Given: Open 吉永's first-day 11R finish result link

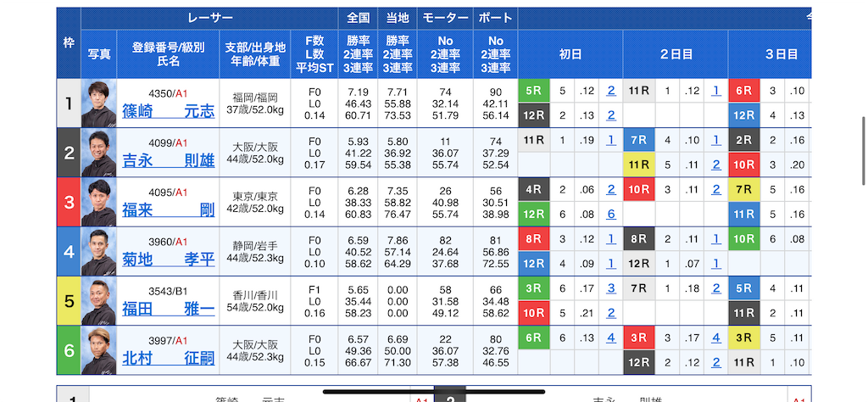Looking at the screenshot, I should pos(610,141).
